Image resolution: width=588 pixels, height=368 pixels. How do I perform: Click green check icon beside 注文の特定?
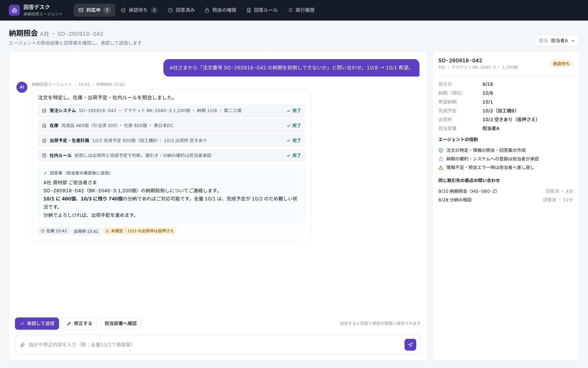click(x=441, y=150)
